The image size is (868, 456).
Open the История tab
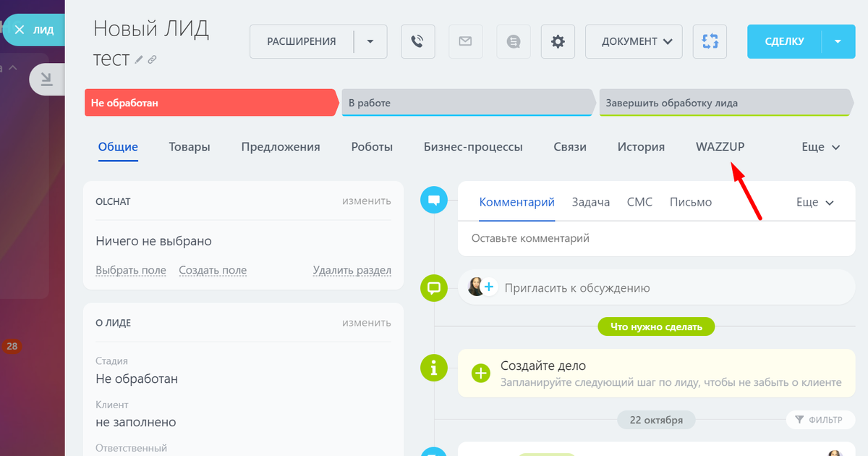640,146
